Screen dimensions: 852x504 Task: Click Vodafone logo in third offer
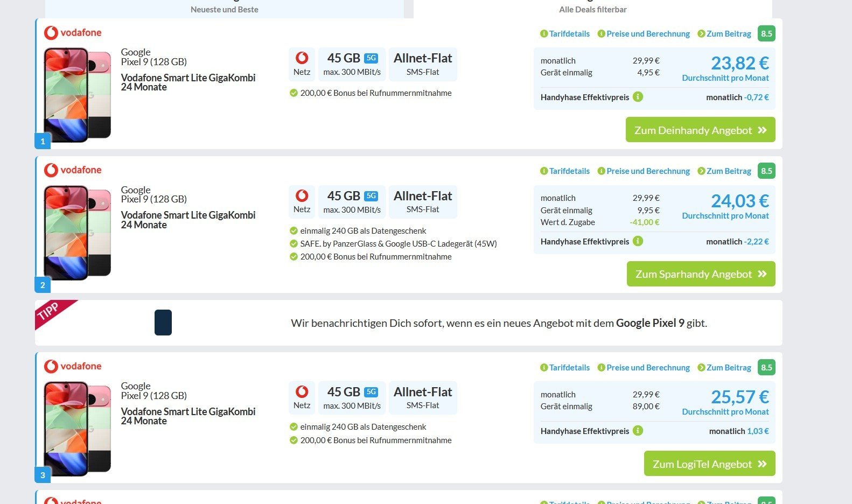coord(73,366)
